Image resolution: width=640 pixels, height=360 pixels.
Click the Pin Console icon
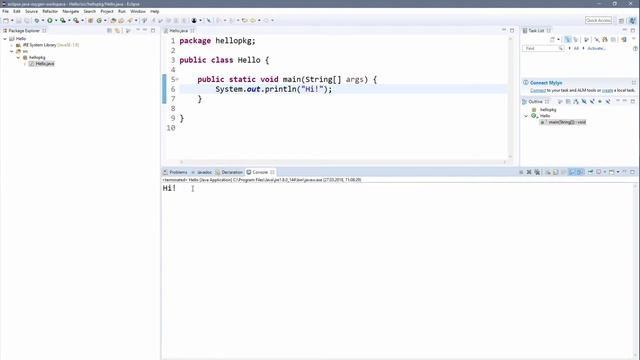[590, 172]
